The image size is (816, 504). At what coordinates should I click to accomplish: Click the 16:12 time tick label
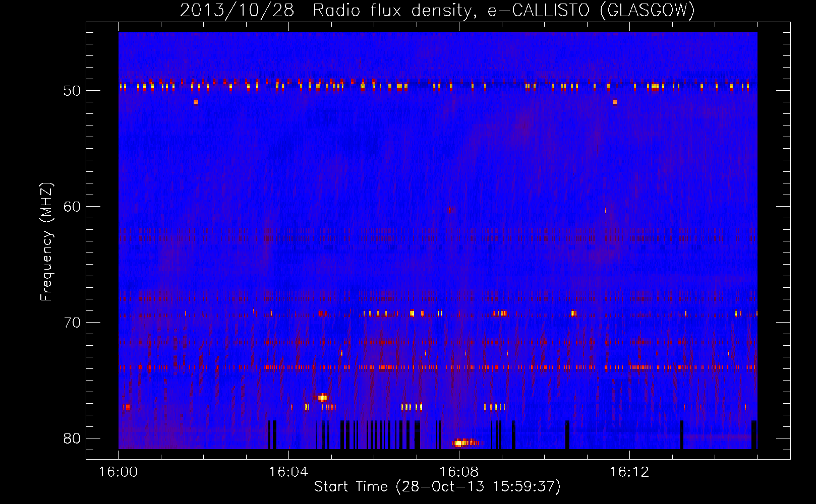pos(629,472)
